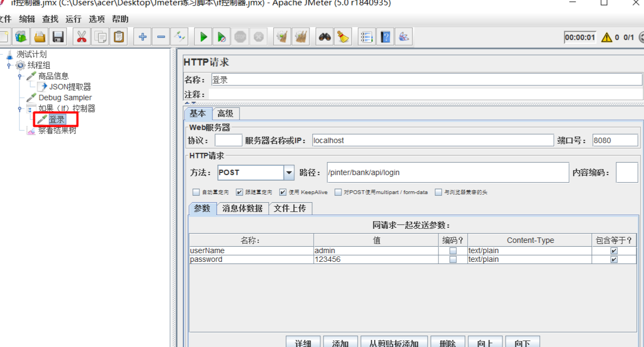
Task: Collapse all tree nodes minus icon
Action: [161, 37]
